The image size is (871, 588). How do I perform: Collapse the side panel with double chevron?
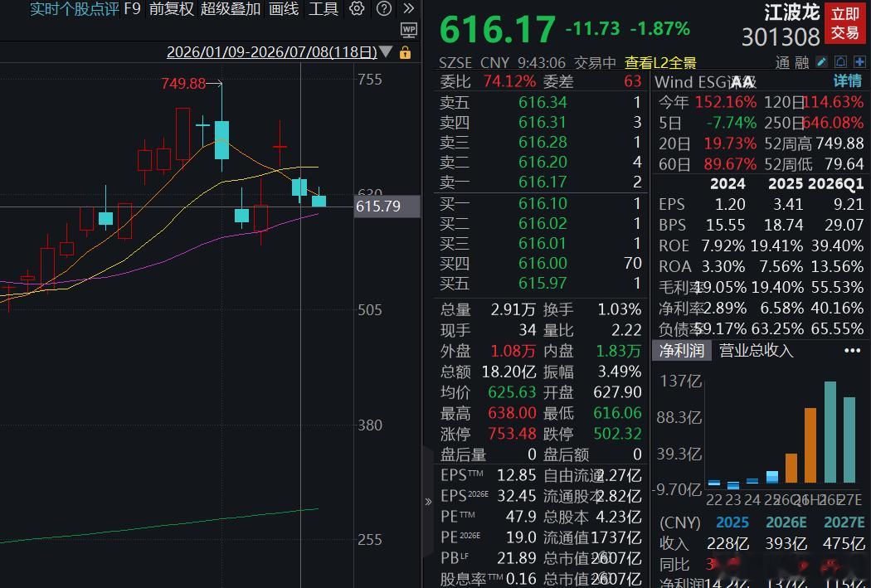click(x=428, y=502)
